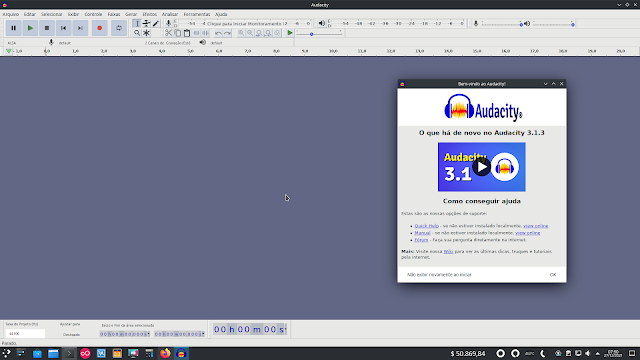Viewport: 640px width, 360px height.
Task: Check "Não exibir novamente ao iniciar"
Action: tap(439, 275)
